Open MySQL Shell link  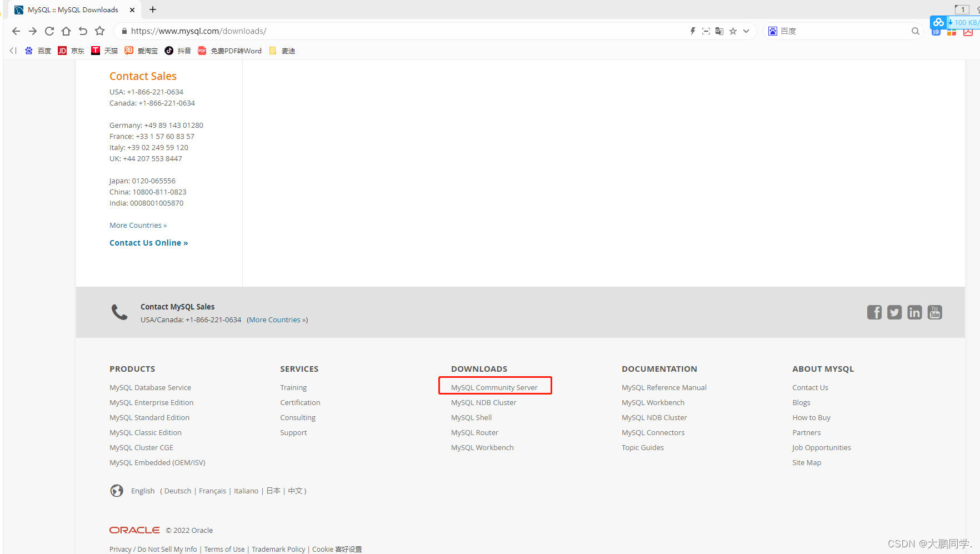tap(471, 417)
